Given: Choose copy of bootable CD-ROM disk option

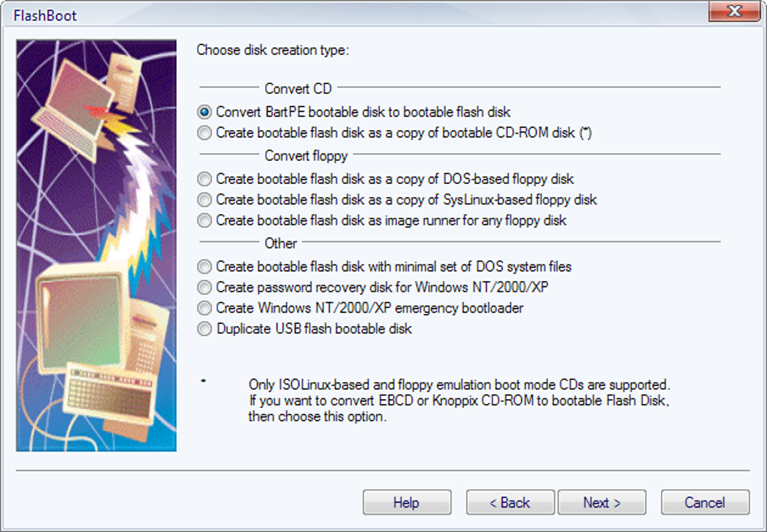Looking at the screenshot, I should click(394, 132).
